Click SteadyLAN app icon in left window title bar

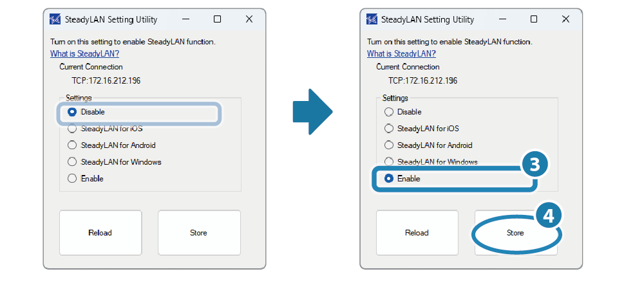pos(55,19)
